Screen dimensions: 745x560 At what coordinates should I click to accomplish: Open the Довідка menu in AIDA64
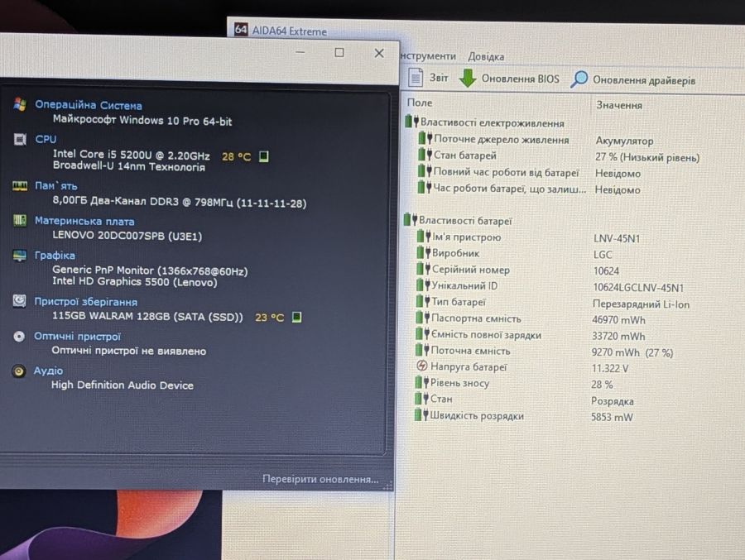(486, 56)
